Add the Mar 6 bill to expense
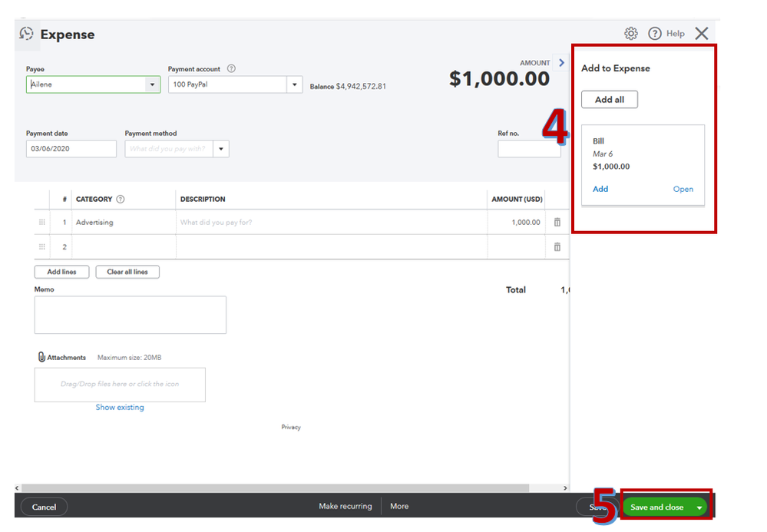767x532 pixels. coord(600,189)
